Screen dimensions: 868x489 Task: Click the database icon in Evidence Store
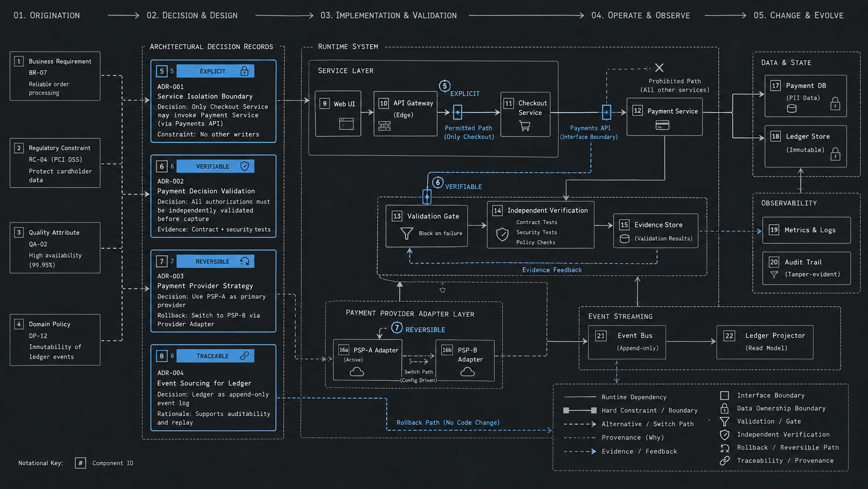point(625,239)
